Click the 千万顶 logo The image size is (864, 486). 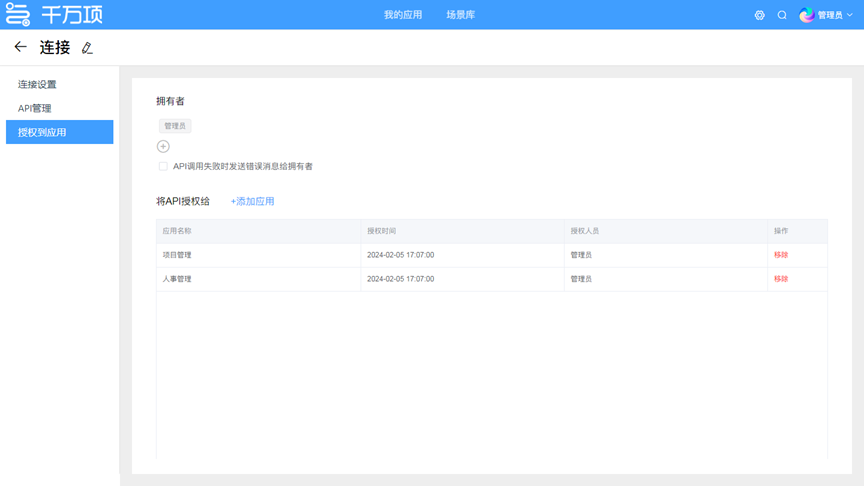click(54, 15)
